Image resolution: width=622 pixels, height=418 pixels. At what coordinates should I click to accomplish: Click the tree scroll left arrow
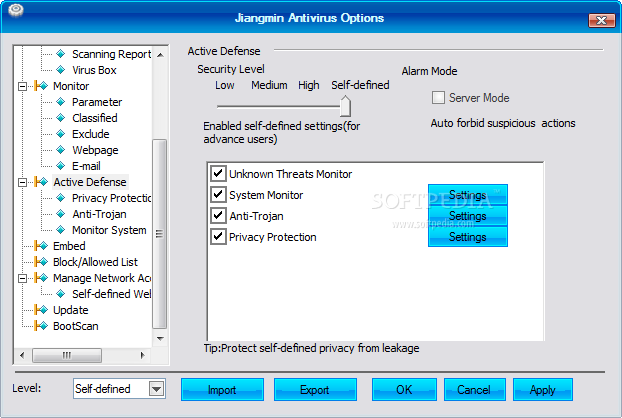click(x=22, y=355)
